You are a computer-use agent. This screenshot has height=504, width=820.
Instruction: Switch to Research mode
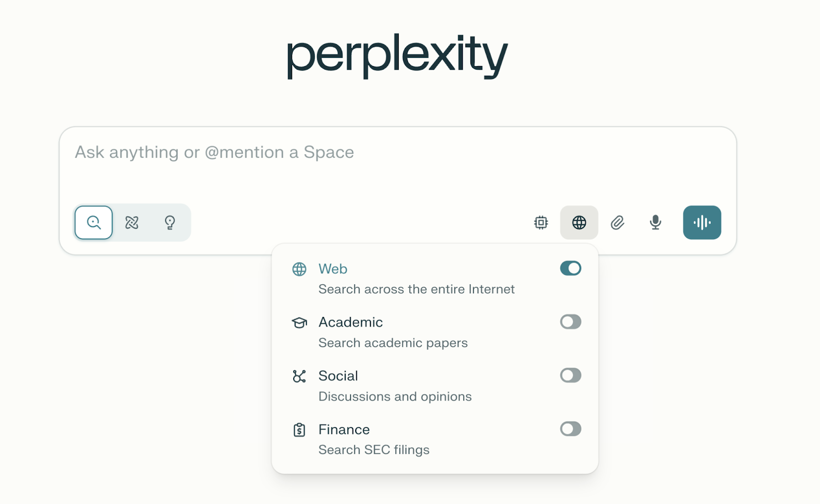coord(131,222)
